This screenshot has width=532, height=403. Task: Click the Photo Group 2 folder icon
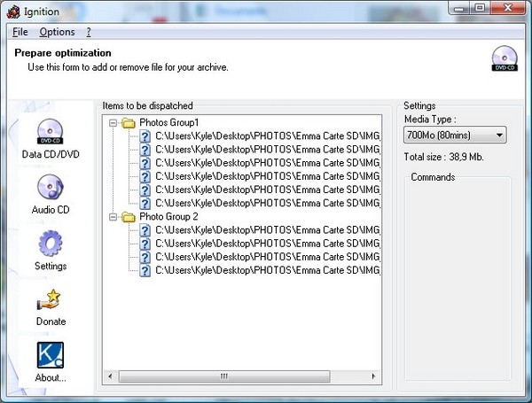tap(128, 216)
